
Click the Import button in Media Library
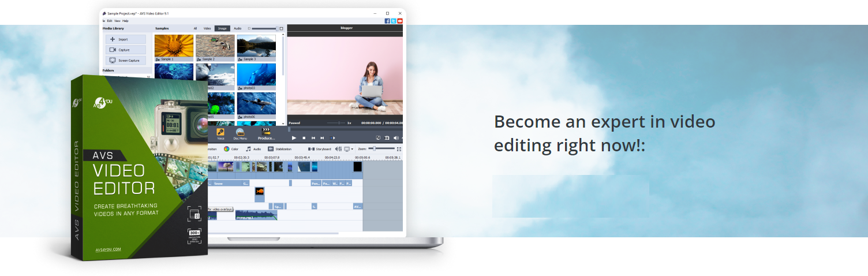pyautogui.click(x=125, y=39)
